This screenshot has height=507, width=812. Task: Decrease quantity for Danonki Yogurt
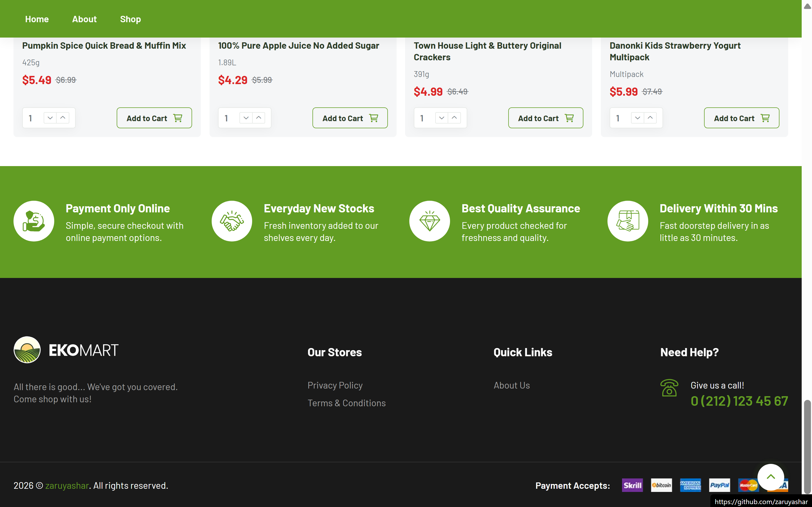[x=637, y=118]
